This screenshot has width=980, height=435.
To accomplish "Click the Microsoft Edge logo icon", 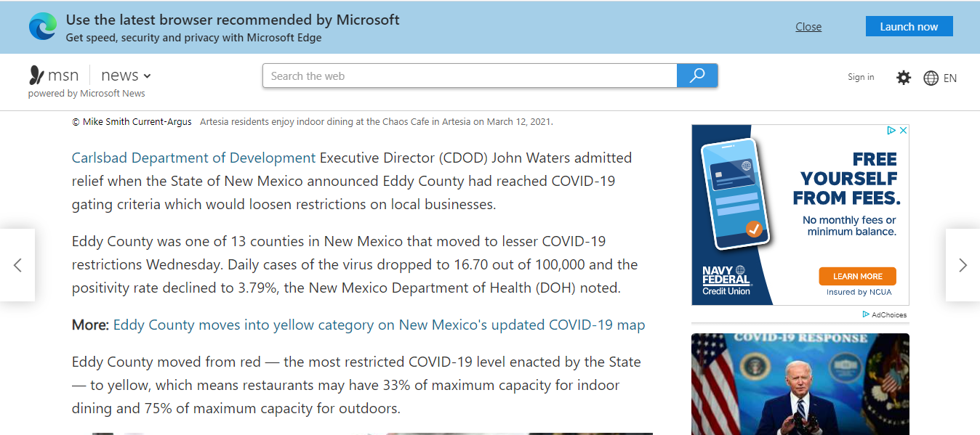I will (x=43, y=27).
